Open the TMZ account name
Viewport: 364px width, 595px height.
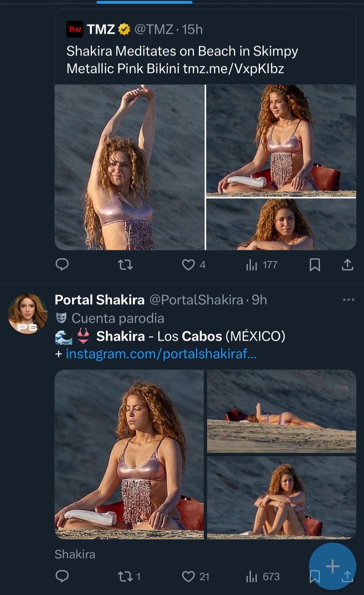click(101, 29)
